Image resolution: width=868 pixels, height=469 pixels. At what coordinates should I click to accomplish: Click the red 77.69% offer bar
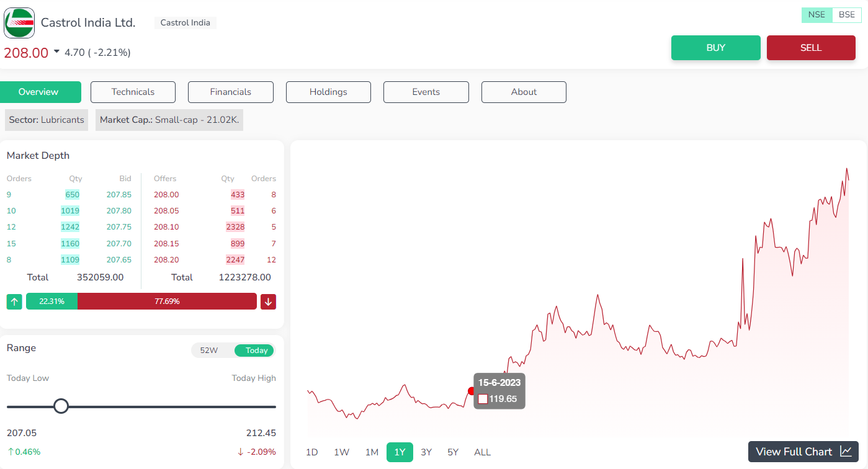coord(167,301)
